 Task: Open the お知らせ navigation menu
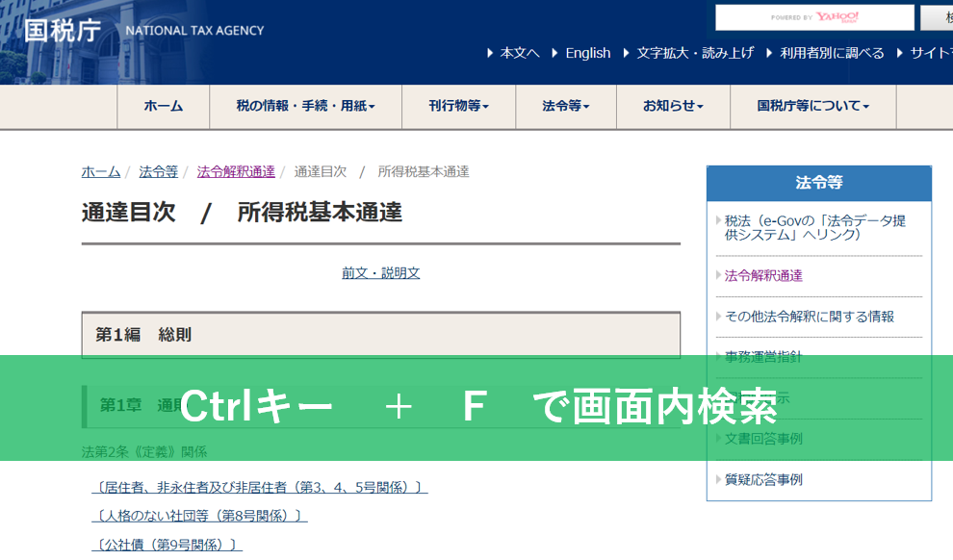(x=673, y=106)
